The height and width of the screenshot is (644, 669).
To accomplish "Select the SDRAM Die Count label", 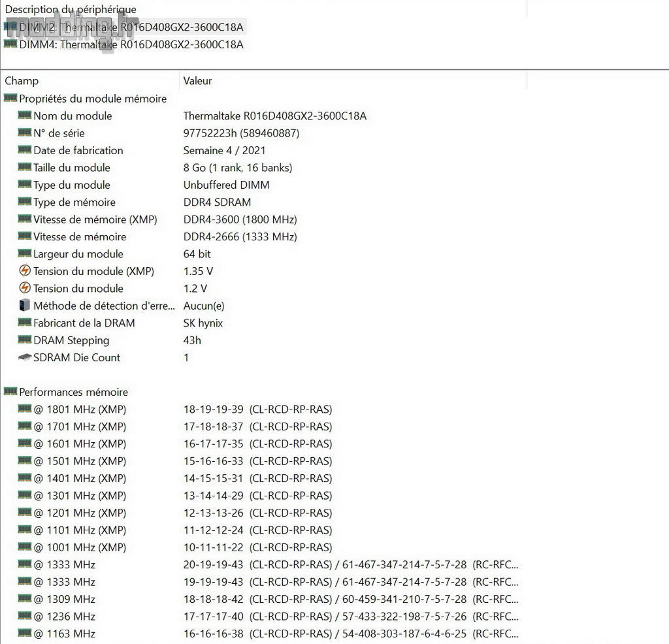I will click(x=77, y=357).
